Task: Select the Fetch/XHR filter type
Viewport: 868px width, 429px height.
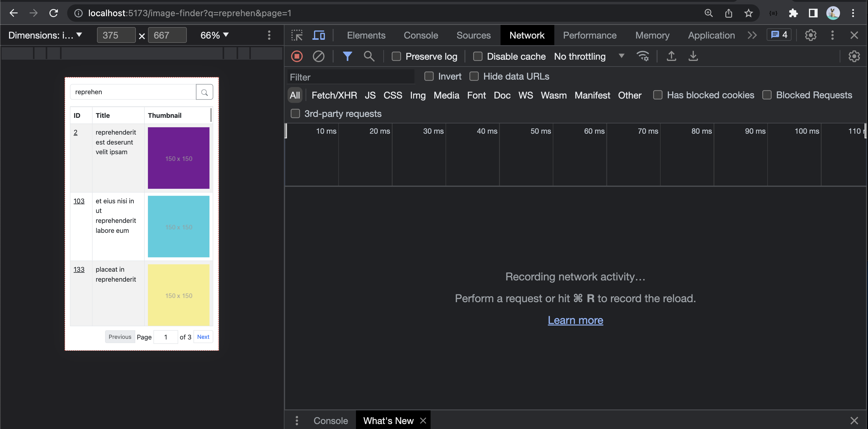Action: (334, 95)
